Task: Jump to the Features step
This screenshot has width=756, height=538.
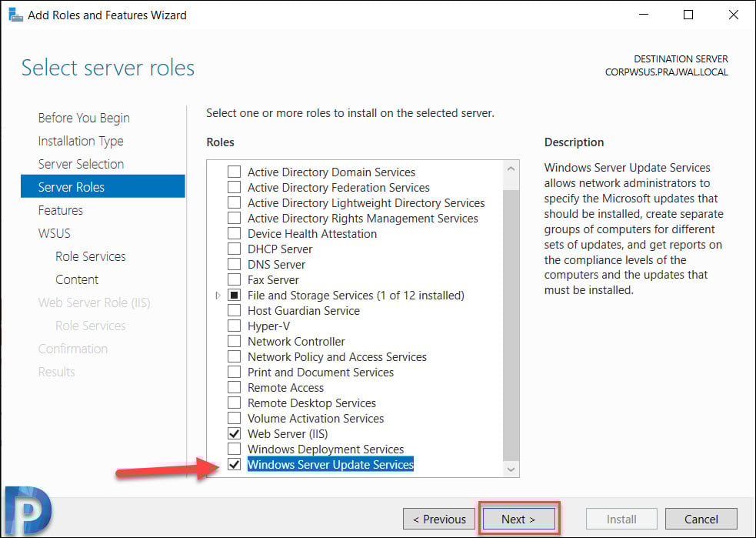Action: 60,210
